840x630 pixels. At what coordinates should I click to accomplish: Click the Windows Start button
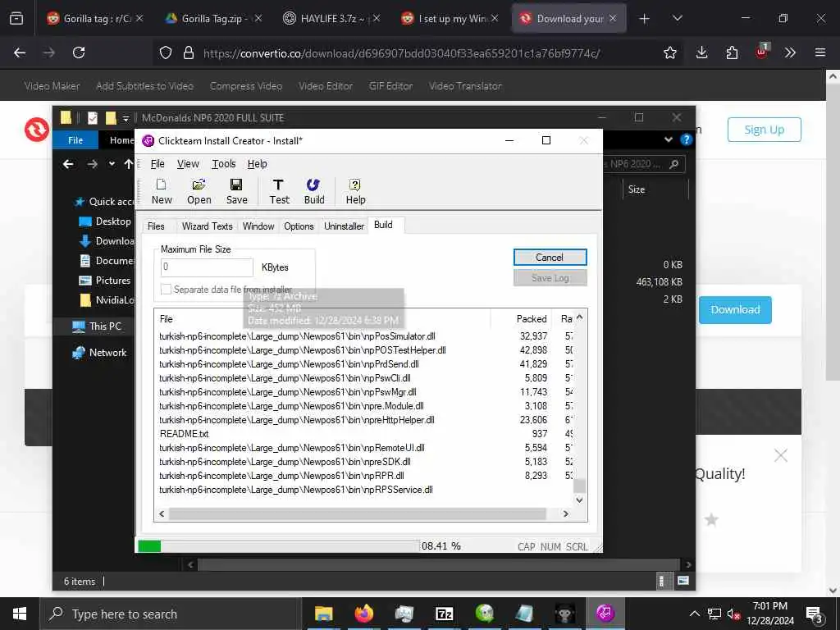click(20, 614)
